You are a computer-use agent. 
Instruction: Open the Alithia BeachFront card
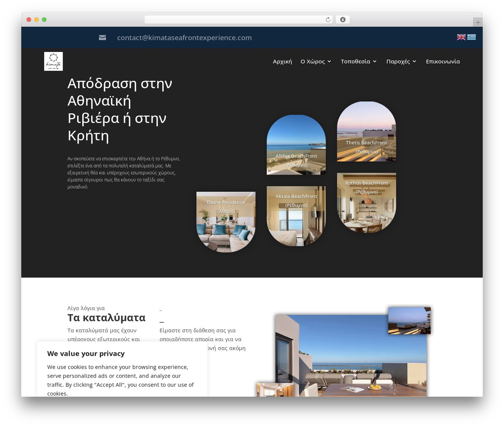point(296,145)
